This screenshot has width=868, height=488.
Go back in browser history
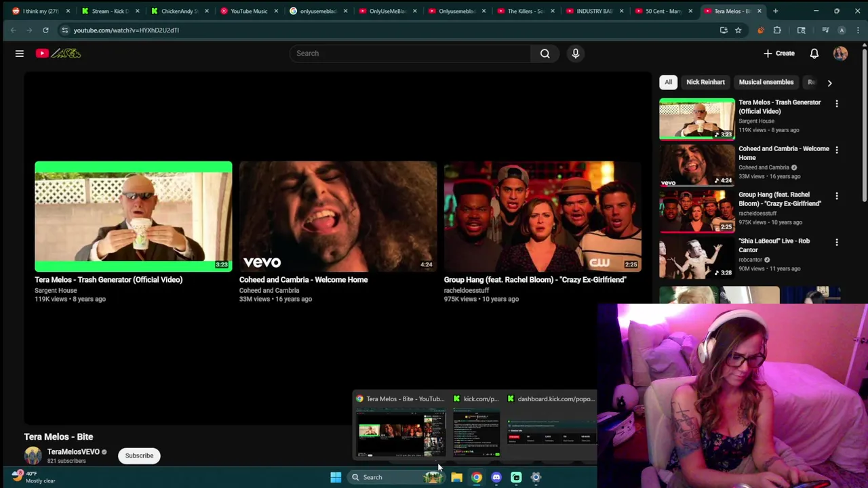[13, 30]
